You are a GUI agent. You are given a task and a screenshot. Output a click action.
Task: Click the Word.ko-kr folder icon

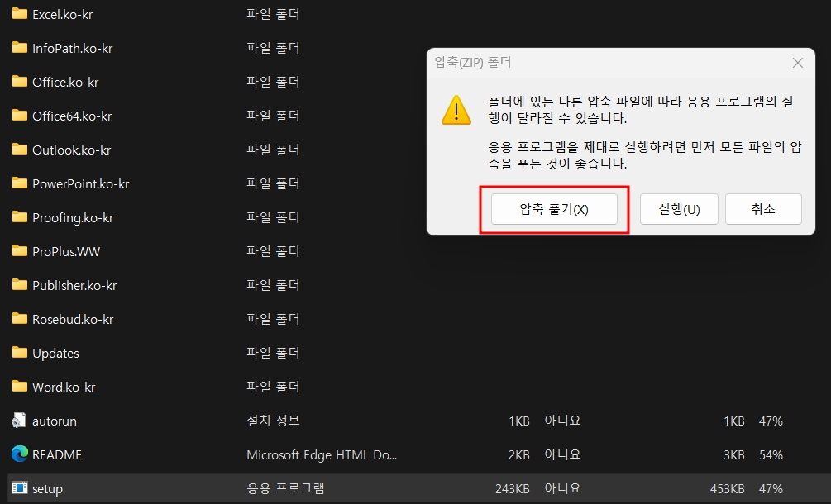point(20,387)
